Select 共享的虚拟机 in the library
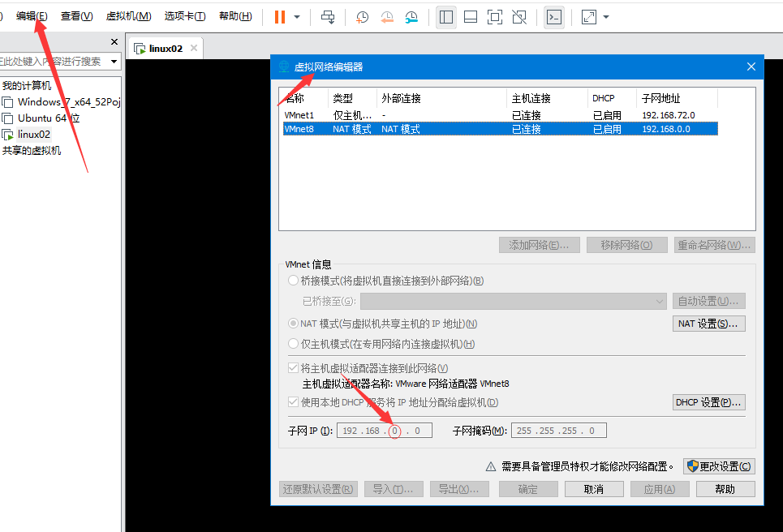This screenshot has height=532, width=783. pos(32,150)
